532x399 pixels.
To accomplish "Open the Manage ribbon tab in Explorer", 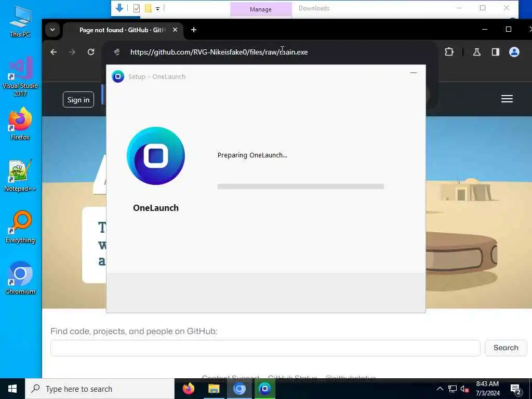I will [x=261, y=9].
